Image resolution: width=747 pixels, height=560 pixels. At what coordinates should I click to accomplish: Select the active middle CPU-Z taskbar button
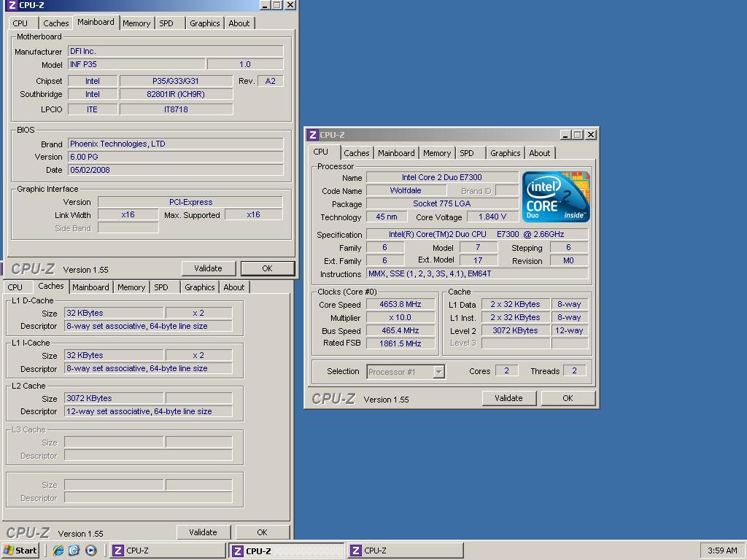pyautogui.click(x=286, y=551)
